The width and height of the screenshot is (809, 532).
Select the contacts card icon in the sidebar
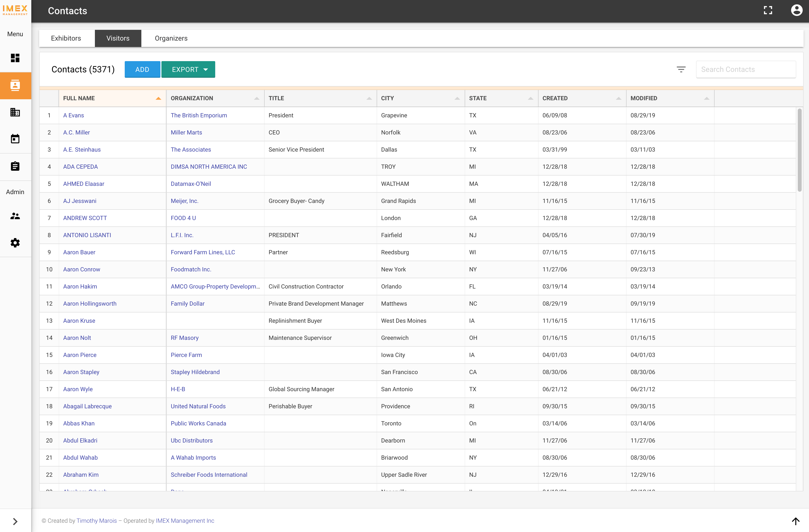click(15, 86)
